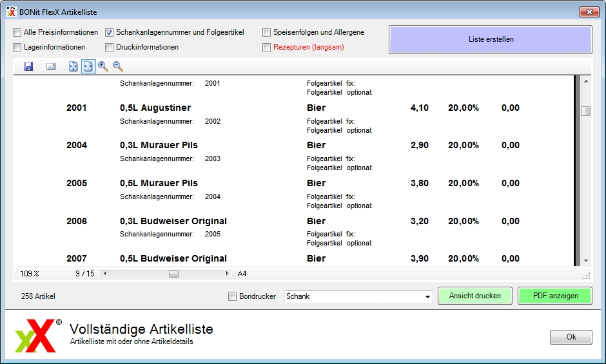
Task: Click the email envelope icon in toolbar
Action: click(x=51, y=66)
